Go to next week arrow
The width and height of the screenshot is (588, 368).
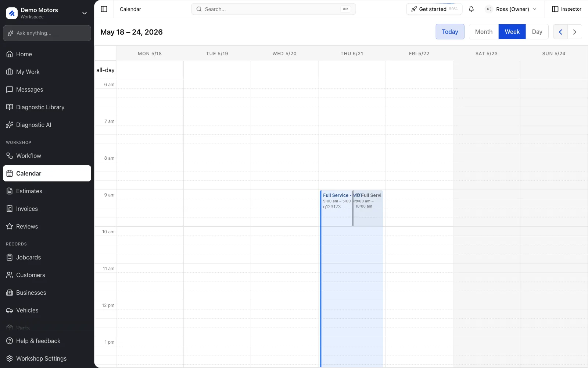(575, 32)
